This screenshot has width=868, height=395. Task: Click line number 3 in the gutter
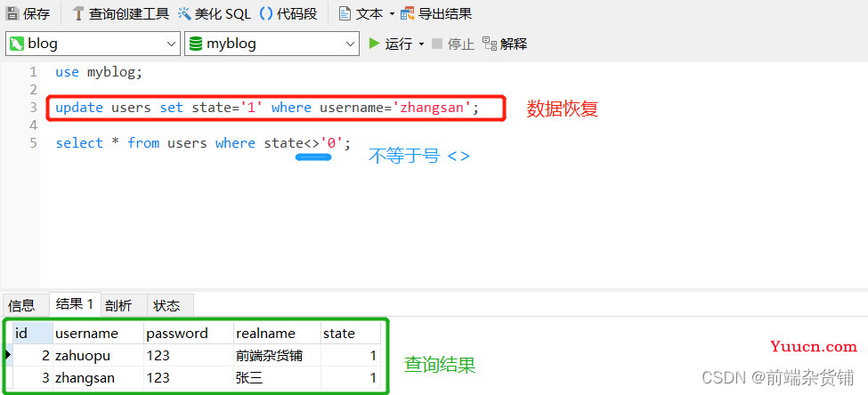(33, 108)
